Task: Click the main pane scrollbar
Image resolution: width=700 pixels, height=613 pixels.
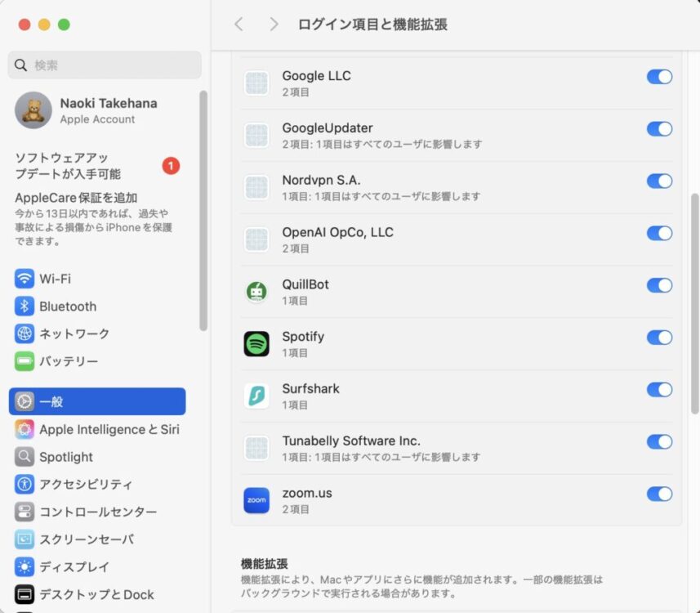Action: [x=694, y=304]
